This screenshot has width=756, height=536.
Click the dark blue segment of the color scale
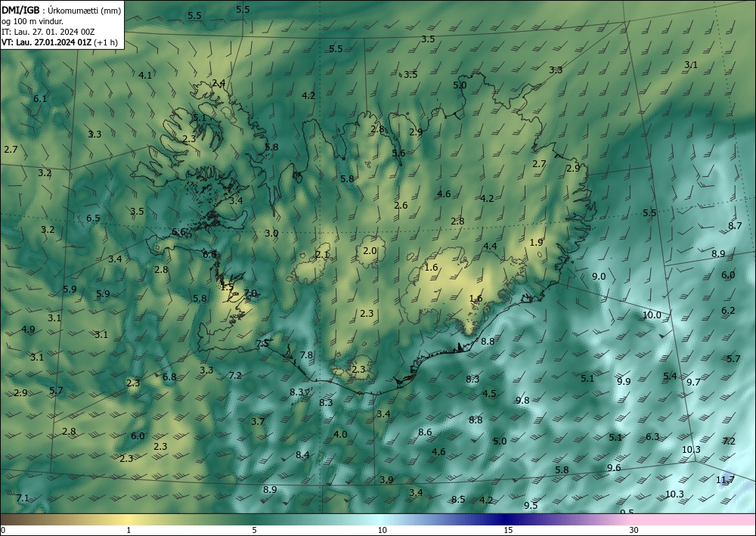click(503, 519)
